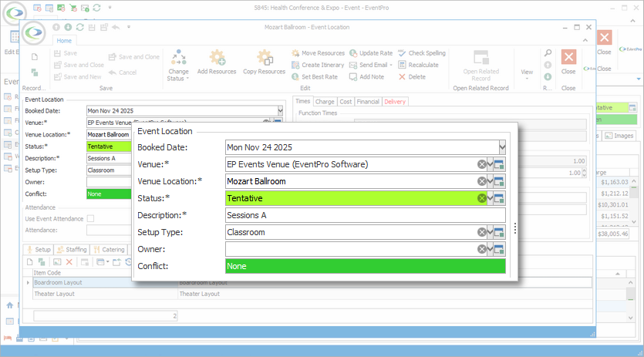This screenshot has height=357, width=644.
Task: Open lookup window for Venue field
Action: point(499,165)
